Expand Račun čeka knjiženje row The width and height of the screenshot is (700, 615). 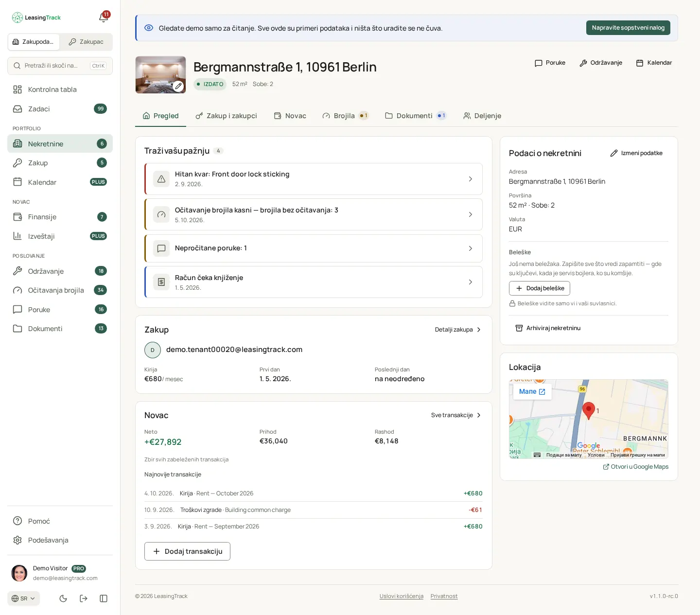tap(314, 282)
